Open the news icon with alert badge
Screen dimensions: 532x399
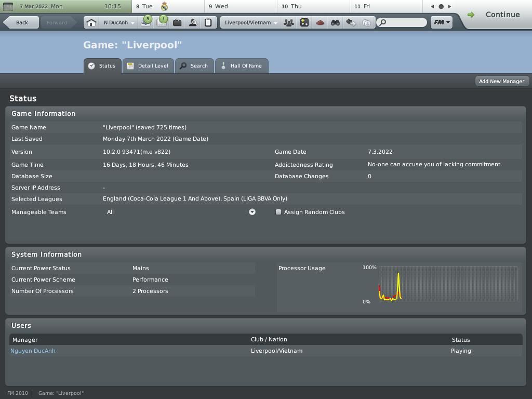(162, 22)
